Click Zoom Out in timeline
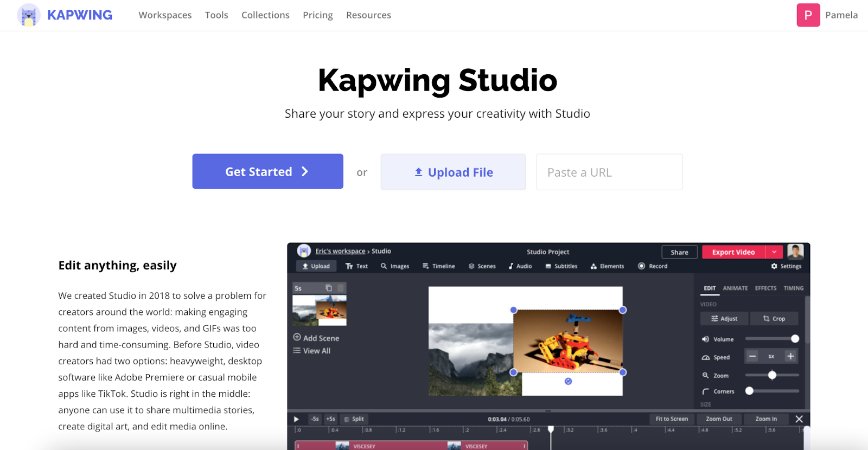Viewport: 868px width, 450px height. pyautogui.click(x=719, y=419)
